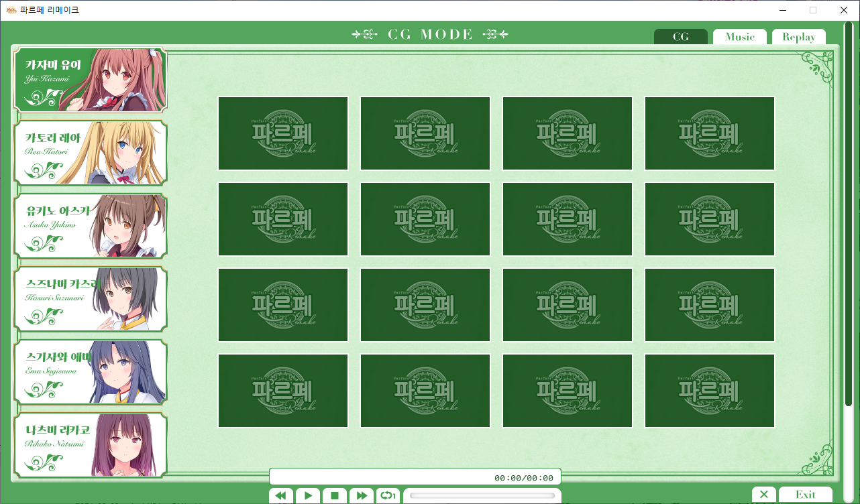Click the X button beside Exit
860x504 pixels.
pos(764,495)
